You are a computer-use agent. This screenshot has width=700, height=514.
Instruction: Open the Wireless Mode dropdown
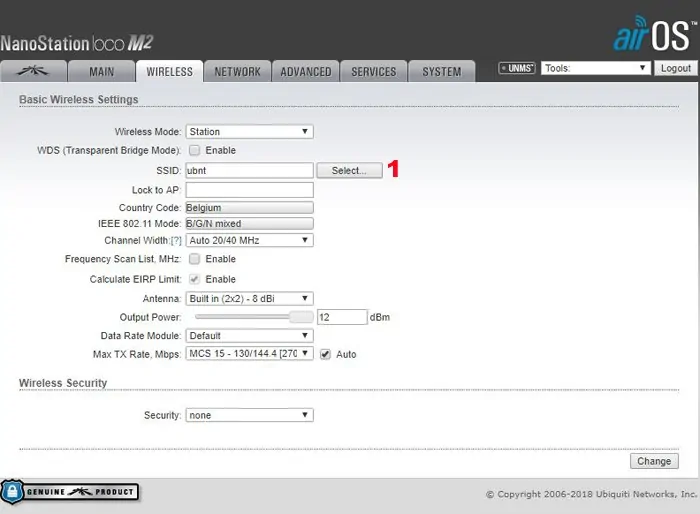(249, 131)
